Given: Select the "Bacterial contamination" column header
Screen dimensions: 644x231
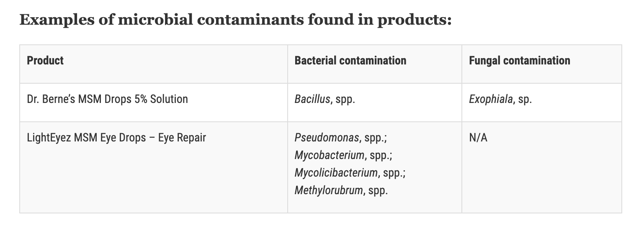Looking at the screenshot, I should tap(350, 61).
